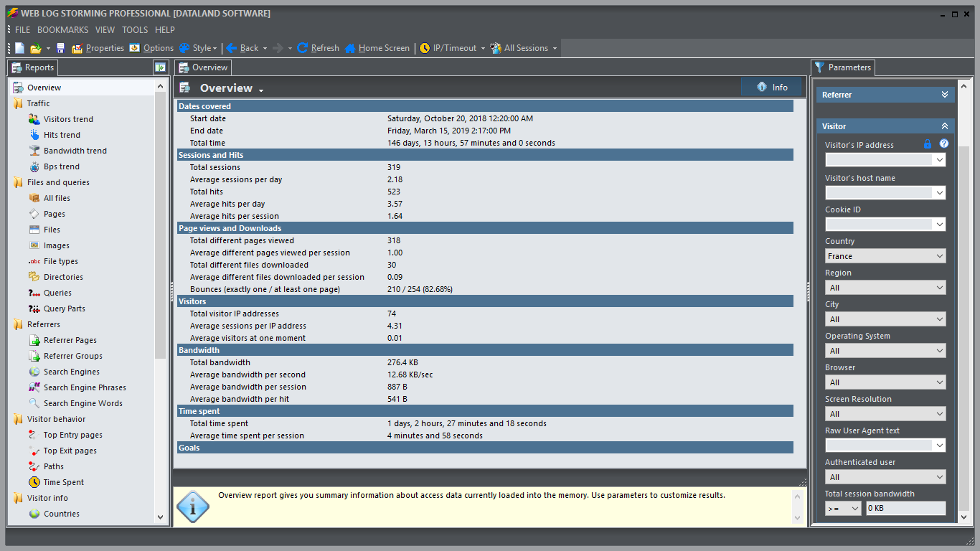Image resolution: width=980 pixels, height=551 pixels.
Task: Open the Overview title dropdown arrow
Action: click(261, 90)
